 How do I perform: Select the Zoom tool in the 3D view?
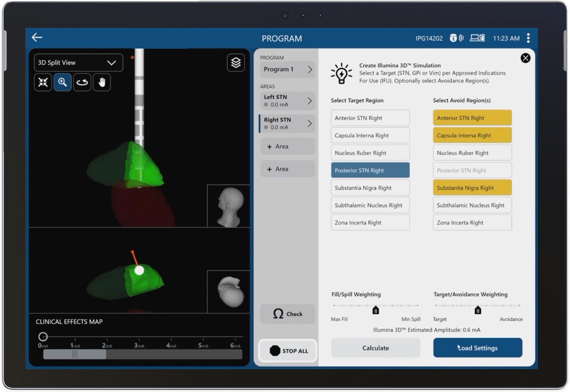point(62,82)
